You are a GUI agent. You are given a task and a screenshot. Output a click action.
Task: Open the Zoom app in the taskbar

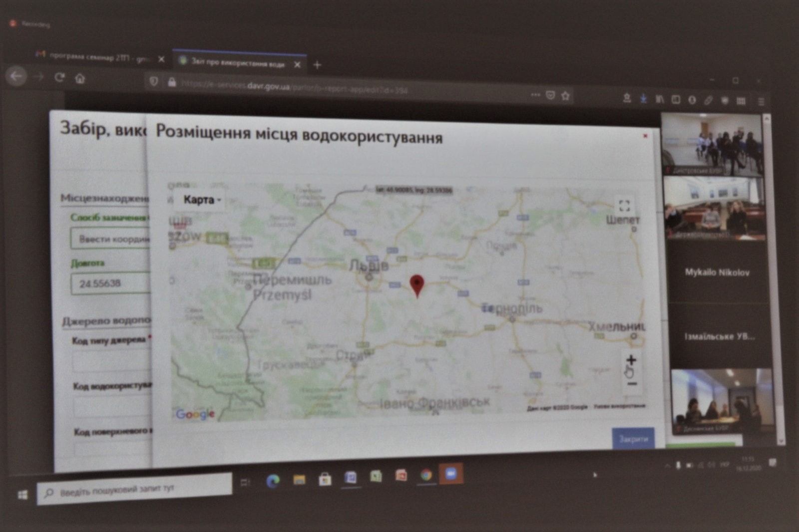[451, 474]
